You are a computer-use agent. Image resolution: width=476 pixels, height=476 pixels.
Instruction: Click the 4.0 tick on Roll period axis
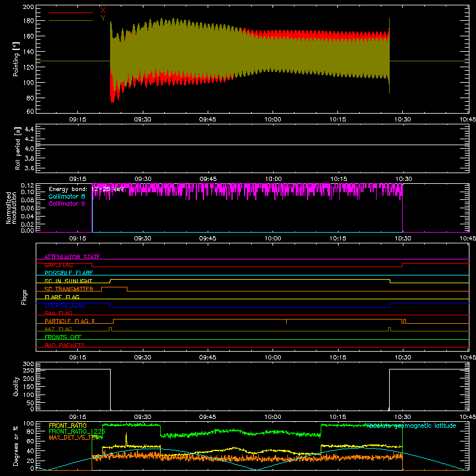pyautogui.click(x=29, y=149)
